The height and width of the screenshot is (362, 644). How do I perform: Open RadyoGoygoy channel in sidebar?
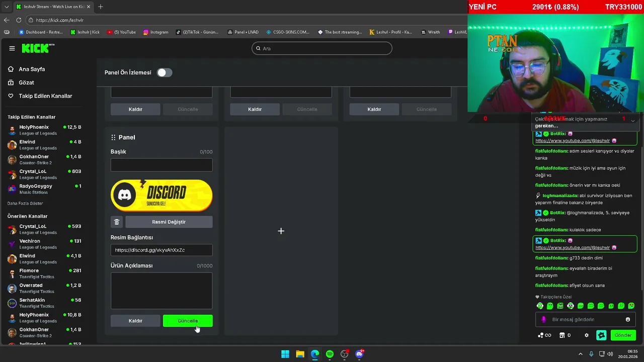[x=44, y=189]
